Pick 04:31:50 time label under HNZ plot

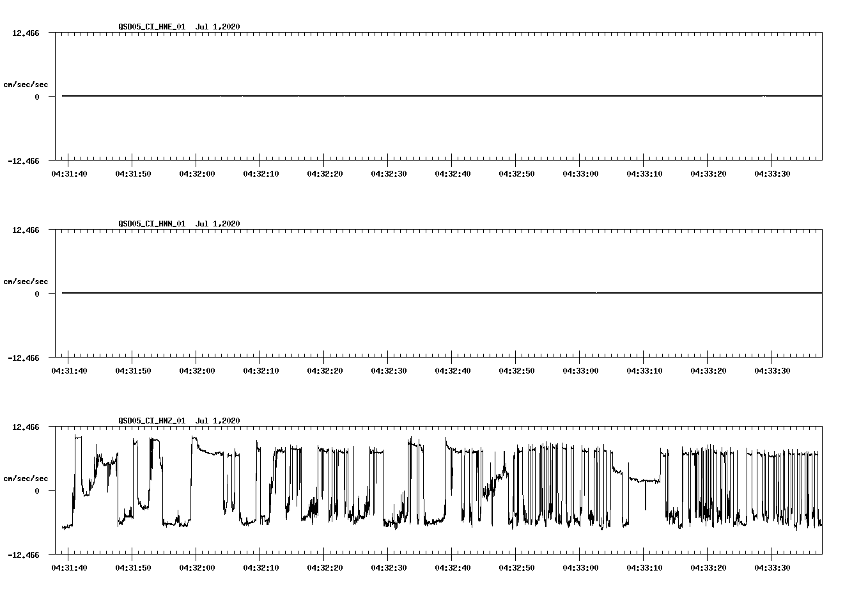(133, 568)
